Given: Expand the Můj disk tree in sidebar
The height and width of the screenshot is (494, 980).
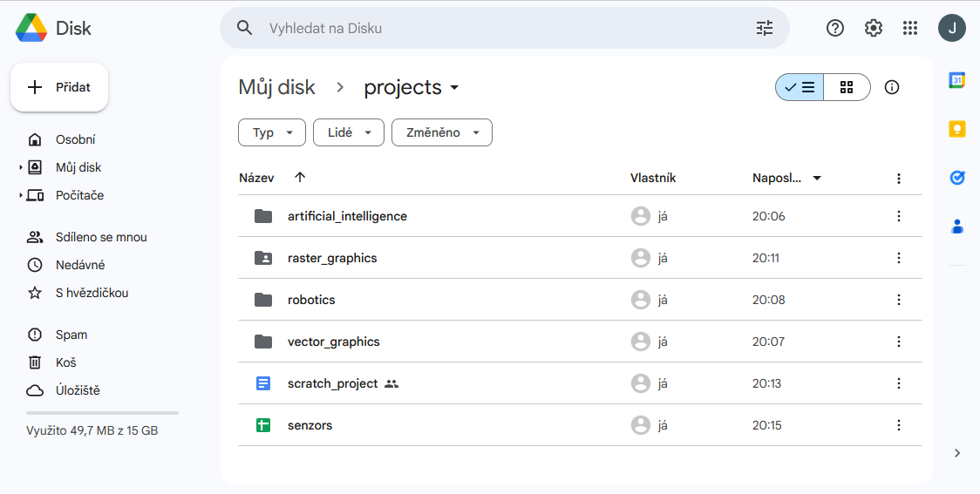Looking at the screenshot, I should [21, 167].
